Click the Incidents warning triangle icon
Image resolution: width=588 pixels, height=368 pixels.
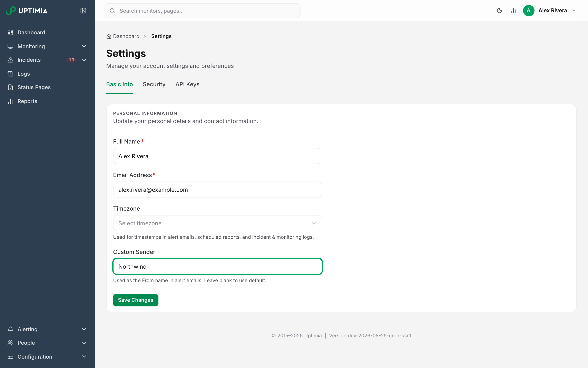(10, 60)
